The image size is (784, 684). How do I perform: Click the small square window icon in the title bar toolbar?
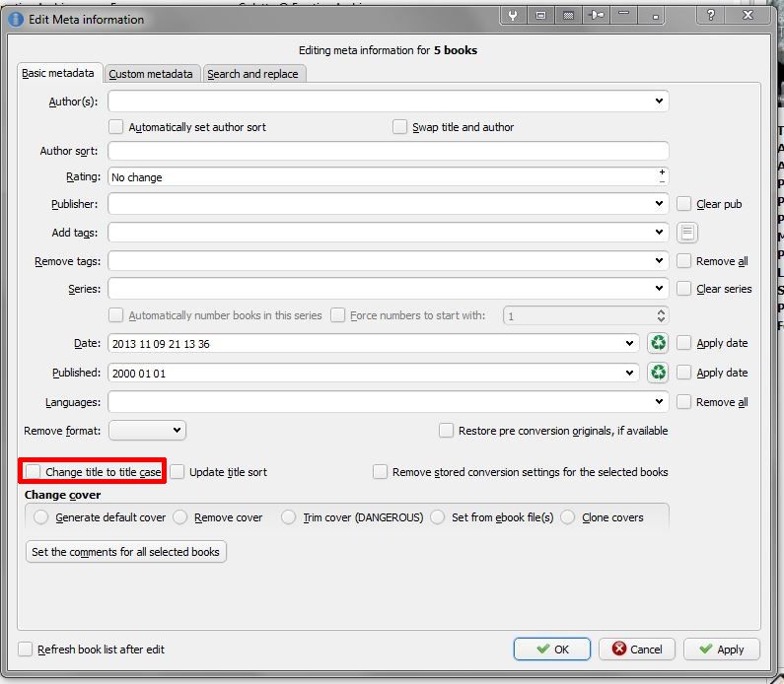tap(540, 16)
